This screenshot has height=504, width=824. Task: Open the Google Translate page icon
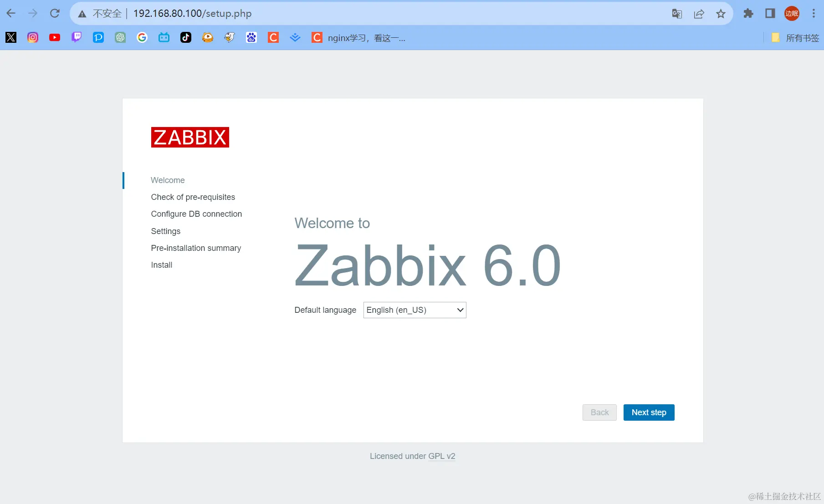(677, 14)
